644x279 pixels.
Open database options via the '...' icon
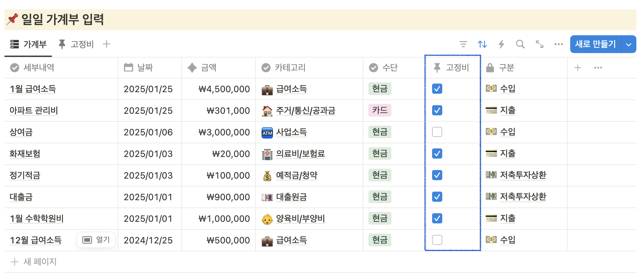tap(558, 44)
